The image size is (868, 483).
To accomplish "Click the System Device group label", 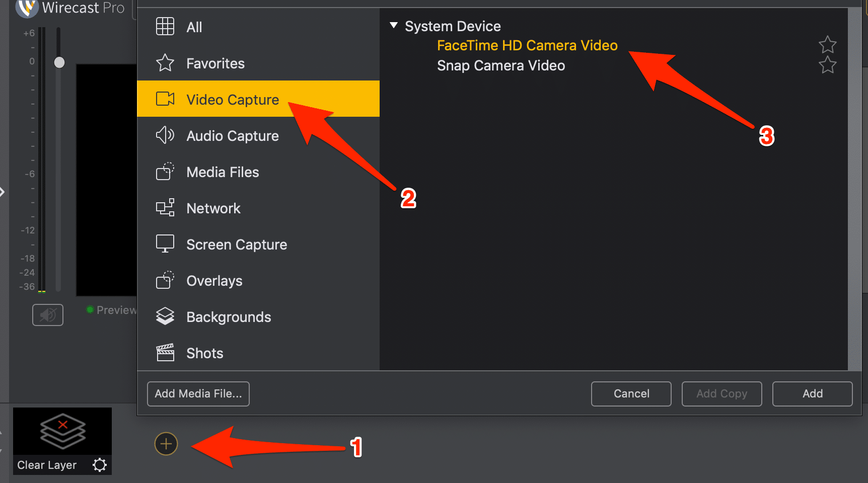I will point(453,26).
